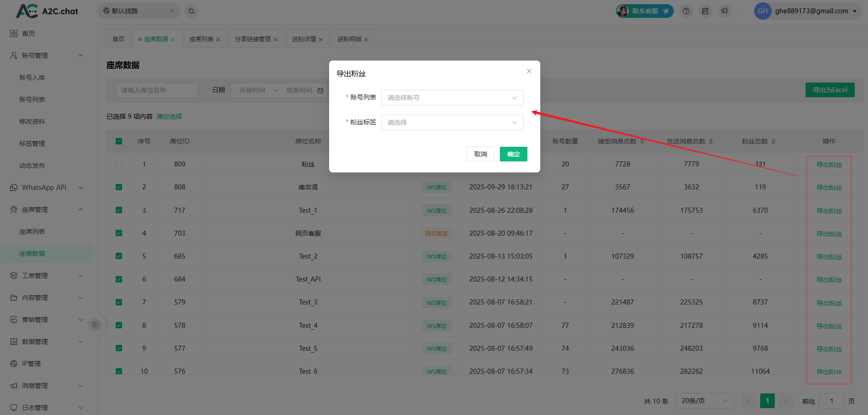Click the 请输入席位名称 search field
Screen dimensions: 868x415
(x=157, y=90)
